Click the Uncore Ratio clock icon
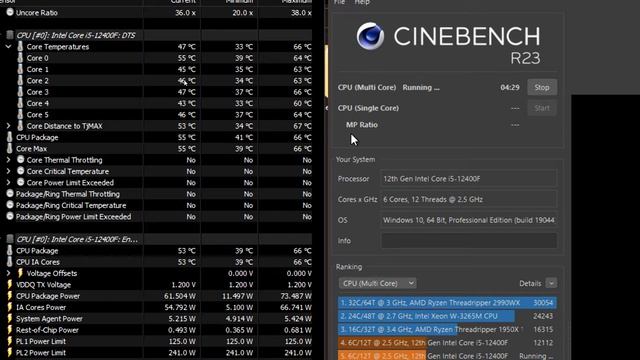The image size is (640, 360). tap(10, 12)
